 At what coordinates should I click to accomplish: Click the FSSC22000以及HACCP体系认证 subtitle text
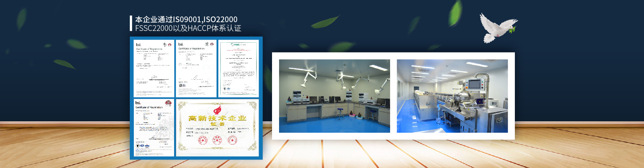188,28
